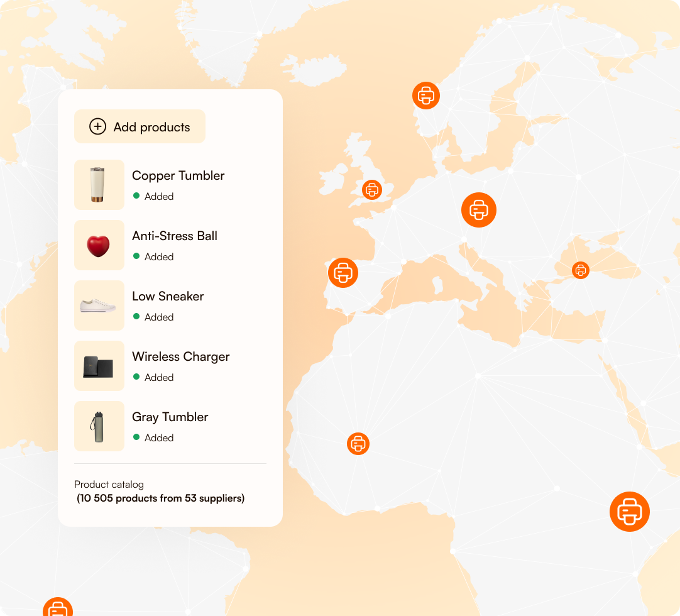680x616 pixels.
Task: Click the Gray Tumbler product thumbnail
Action: click(99, 426)
